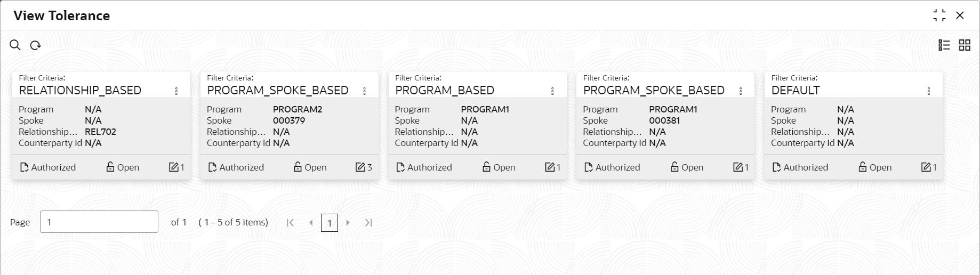The image size is (980, 275).
Task: Click Open lock icon on PROGRAM2 card
Action: (298, 167)
